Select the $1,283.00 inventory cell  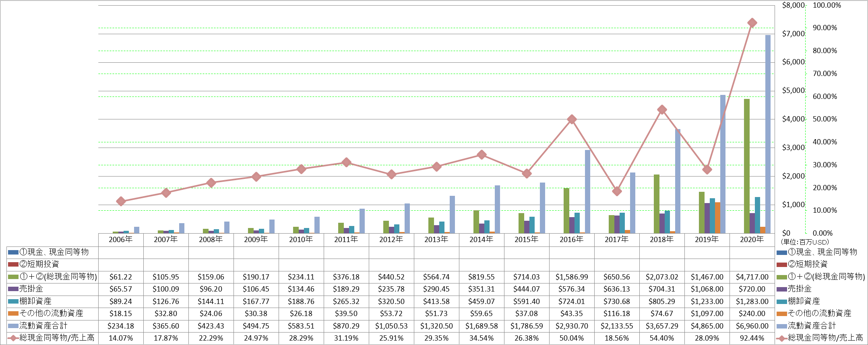pyautogui.click(x=752, y=301)
